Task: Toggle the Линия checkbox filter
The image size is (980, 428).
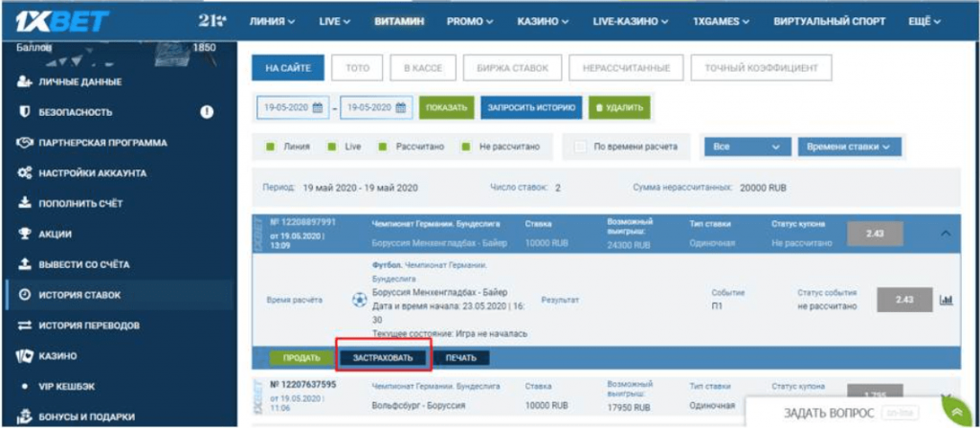Action: [x=271, y=147]
